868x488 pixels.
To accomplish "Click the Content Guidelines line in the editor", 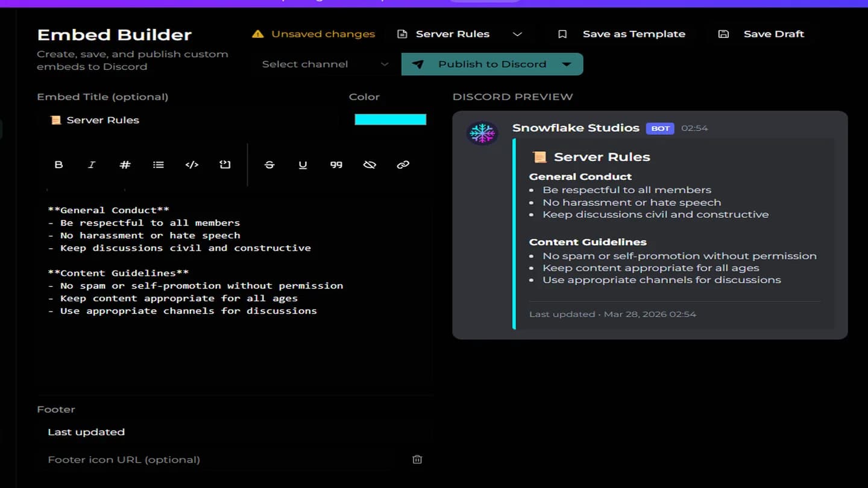I will (118, 273).
